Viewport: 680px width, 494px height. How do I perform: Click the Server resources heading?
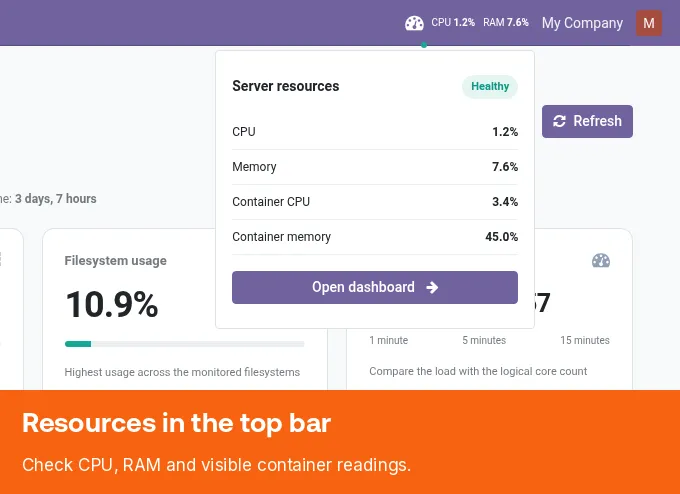click(x=286, y=86)
